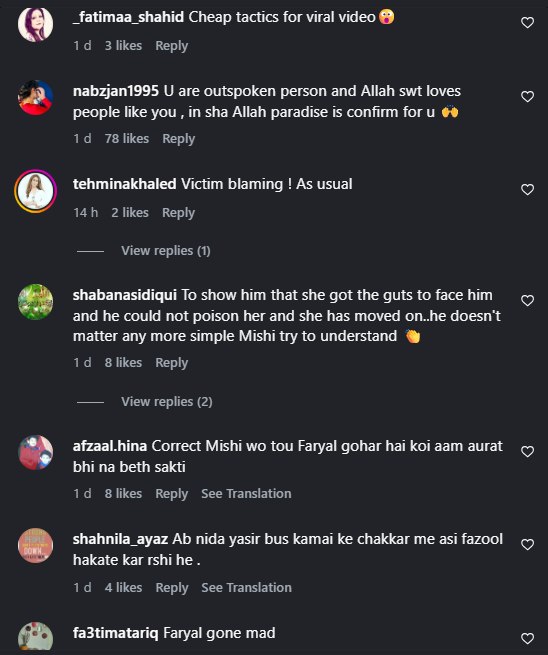This screenshot has width=548, height=655.
Task: Expand View replies (1) under tehminakhaled
Action: [x=166, y=251]
